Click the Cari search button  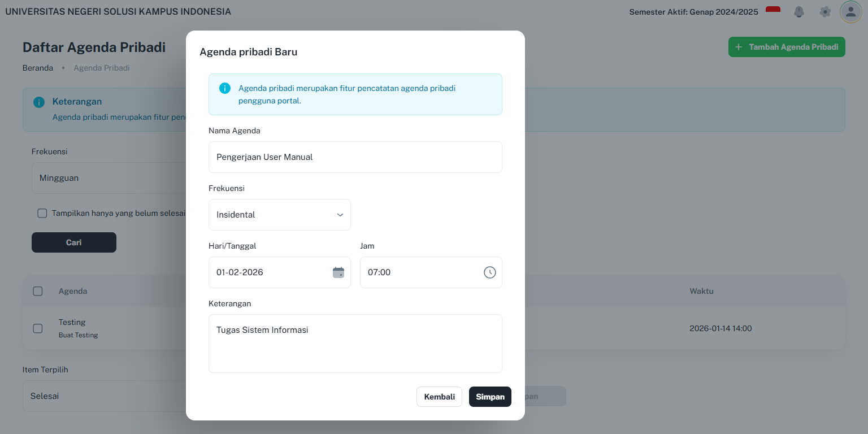click(74, 242)
